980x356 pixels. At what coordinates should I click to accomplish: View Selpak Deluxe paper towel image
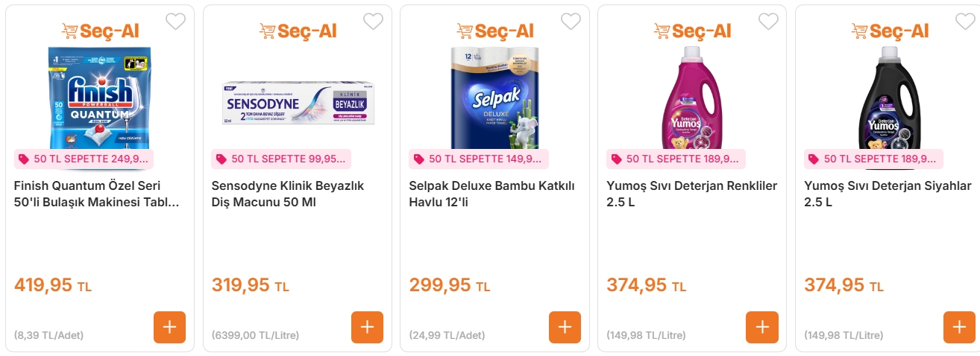click(x=494, y=97)
